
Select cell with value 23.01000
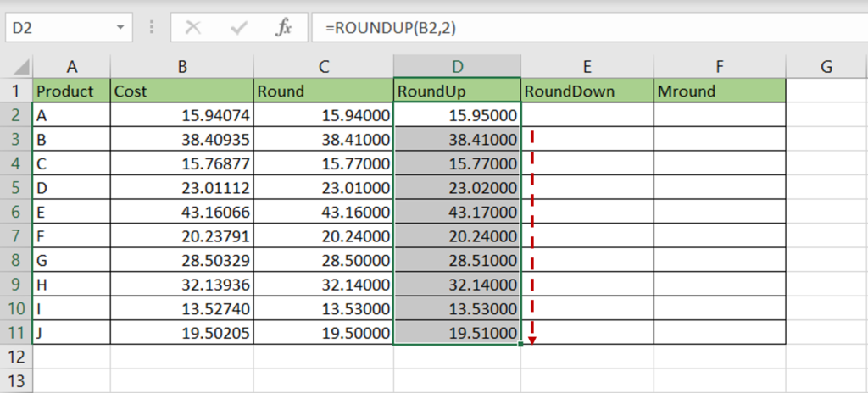324,188
